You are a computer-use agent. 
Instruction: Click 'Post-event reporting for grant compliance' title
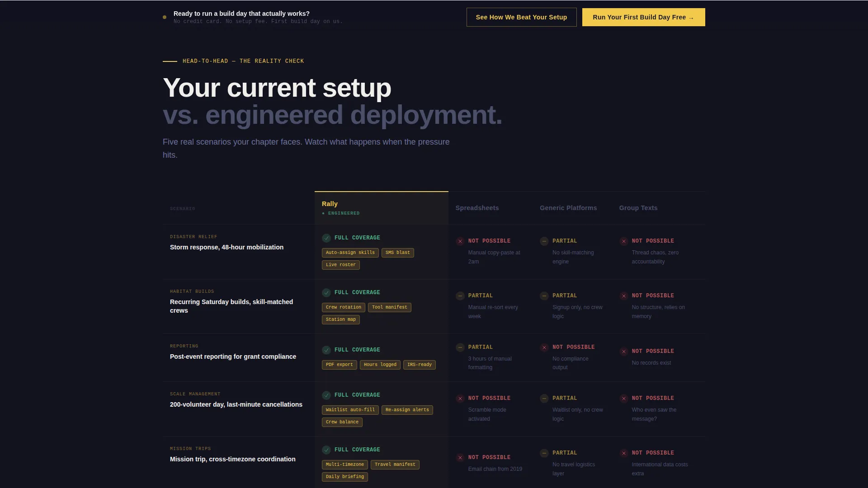233,357
